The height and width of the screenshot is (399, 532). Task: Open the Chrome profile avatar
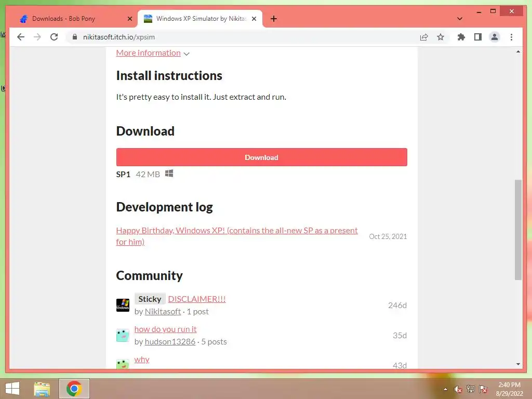[x=495, y=37]
